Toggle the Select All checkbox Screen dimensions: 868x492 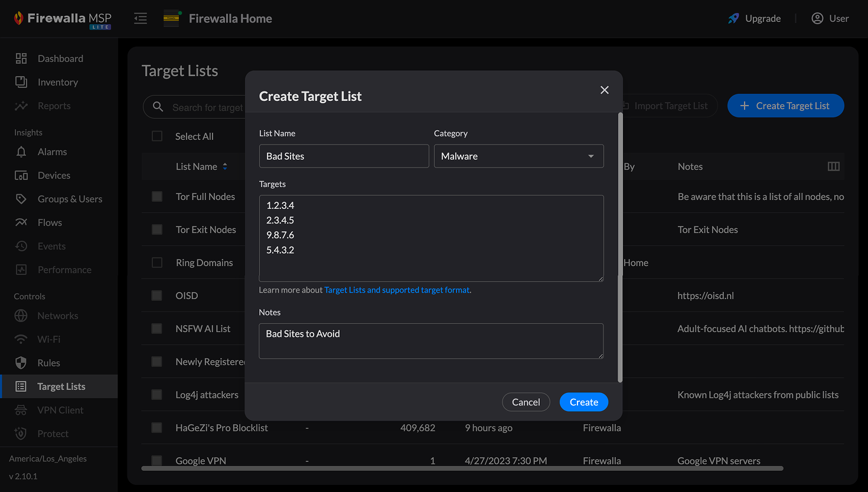[157, 136]
